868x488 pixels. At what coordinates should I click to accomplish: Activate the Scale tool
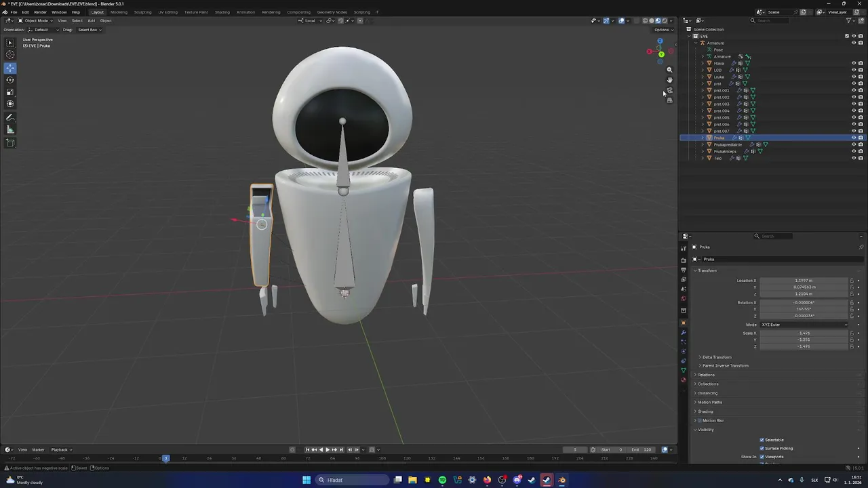10,91
